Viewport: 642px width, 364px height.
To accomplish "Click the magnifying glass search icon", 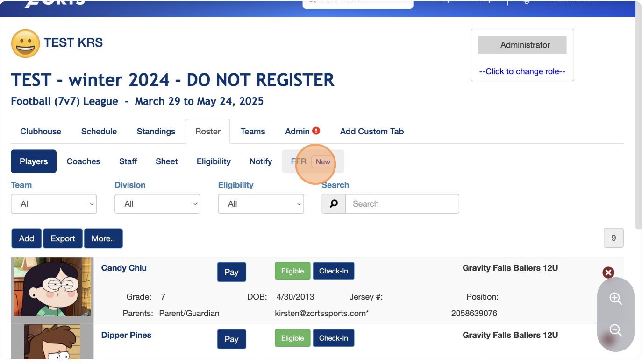I will click(x=334, y=204).
